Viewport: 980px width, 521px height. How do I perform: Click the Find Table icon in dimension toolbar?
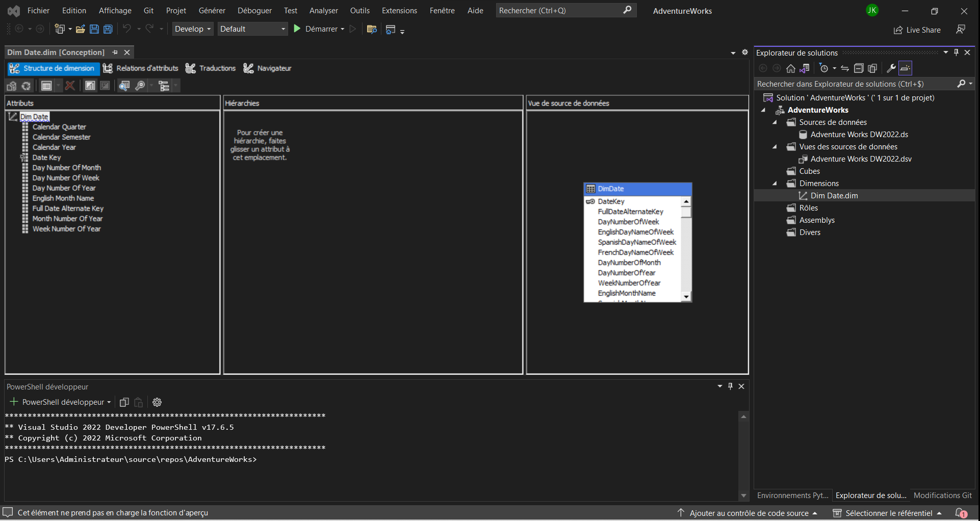[x=124, y=86]
